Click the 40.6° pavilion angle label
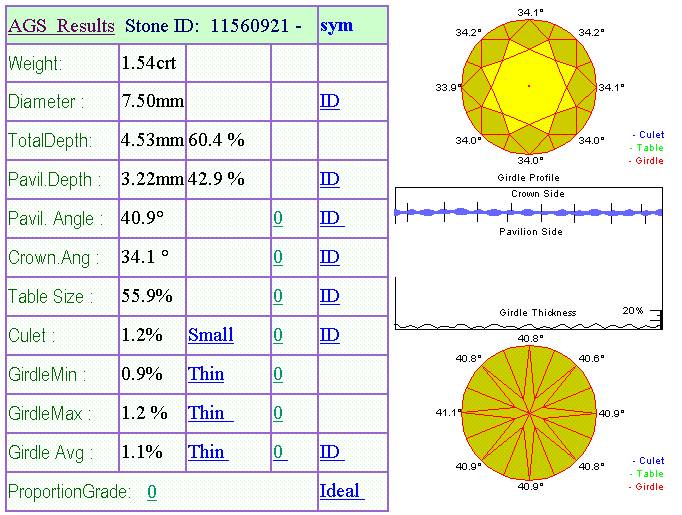Viewport: 682px width, 515px height. click(x=591, y=358)
